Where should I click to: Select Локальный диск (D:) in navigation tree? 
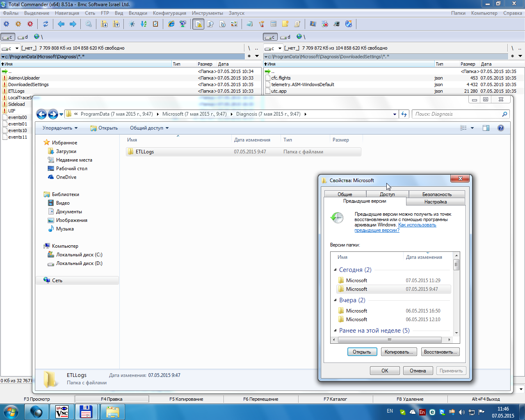pyautogui.click(x=79, y=263)
